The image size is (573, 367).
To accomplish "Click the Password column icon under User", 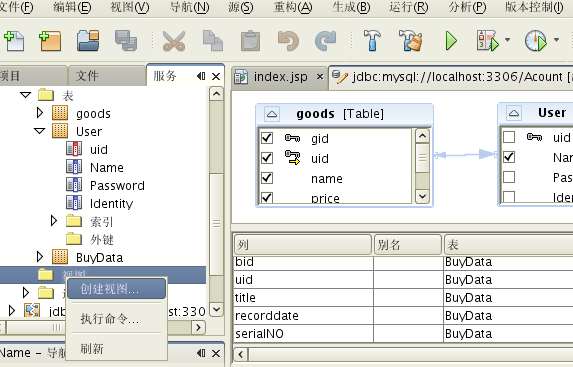I will tap(74, 185).
